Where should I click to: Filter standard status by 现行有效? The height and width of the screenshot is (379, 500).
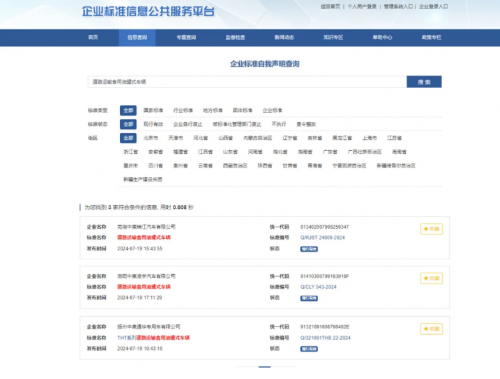[153, 124]
